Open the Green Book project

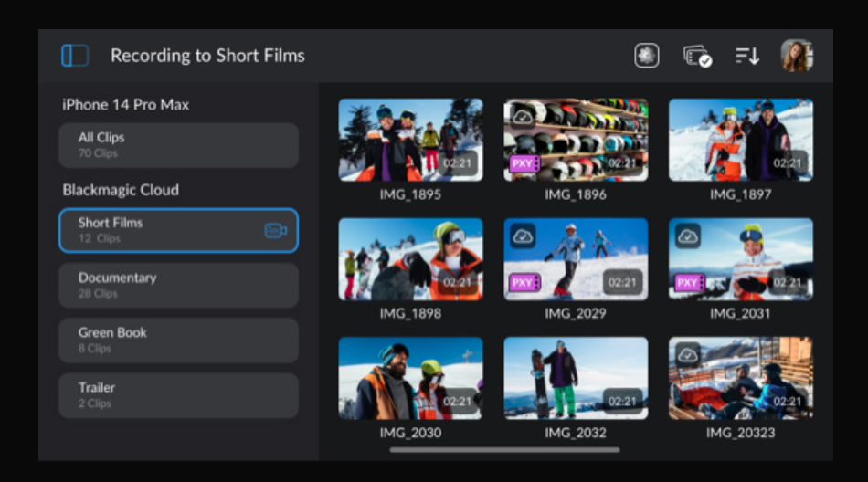(178, 340)
